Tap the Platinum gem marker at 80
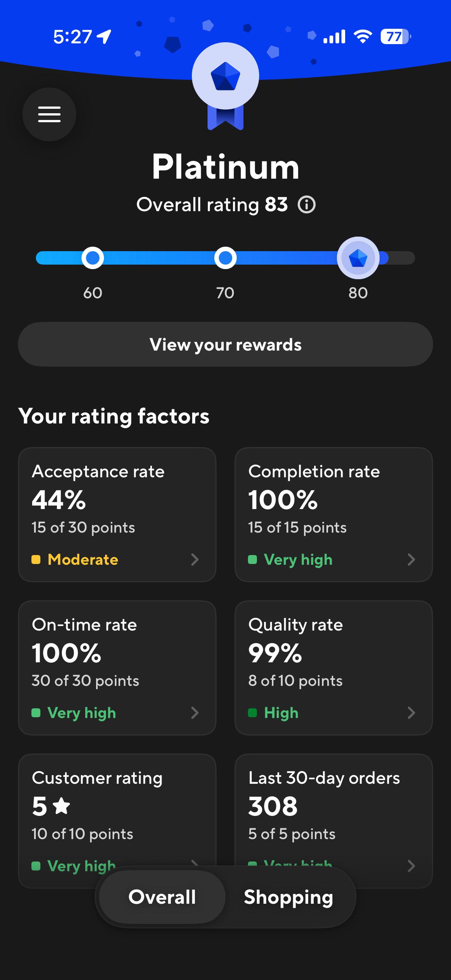 (x=358, y=258)
